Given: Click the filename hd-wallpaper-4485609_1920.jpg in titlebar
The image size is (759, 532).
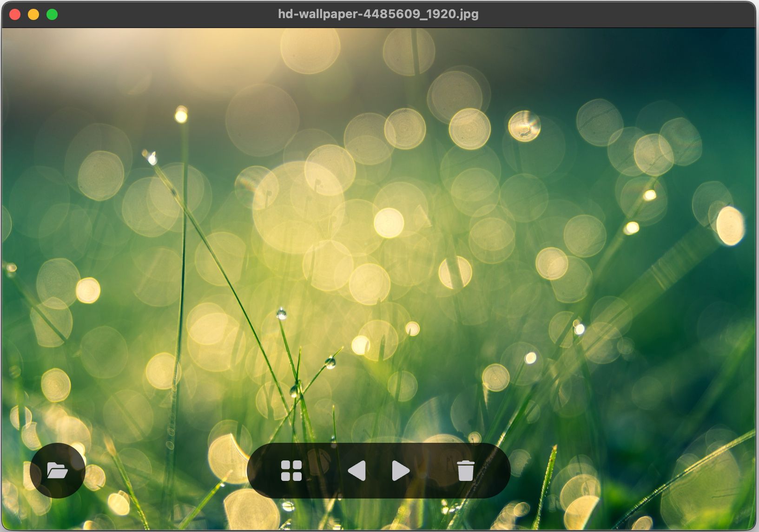Looking at the screenshot, I should tap(377, 14).
